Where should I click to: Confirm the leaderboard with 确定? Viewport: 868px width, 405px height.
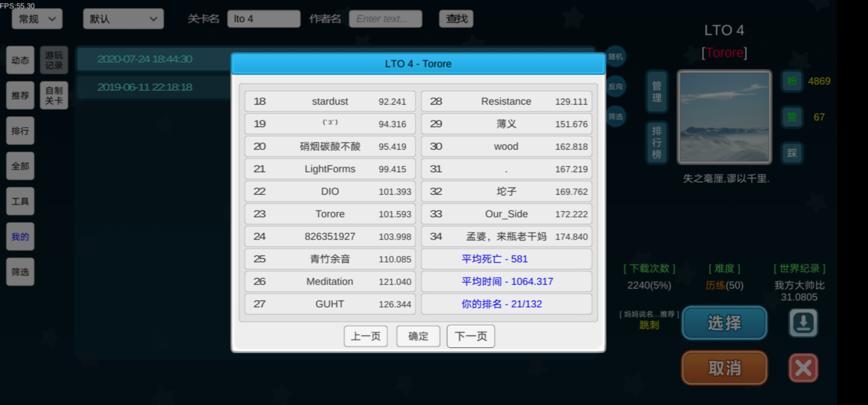click(418, 336)
